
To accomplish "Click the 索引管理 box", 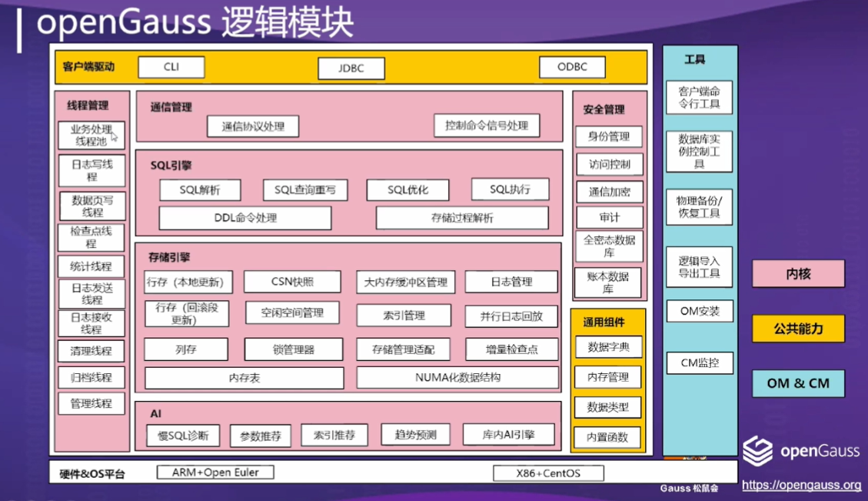I will pyautogui.click(x=404, y=316).
